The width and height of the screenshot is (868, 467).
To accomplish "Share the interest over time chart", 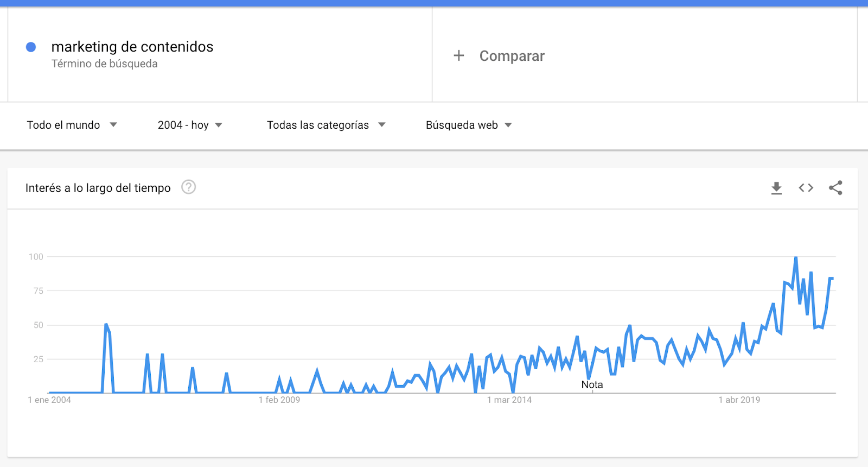I will (835, 188).
